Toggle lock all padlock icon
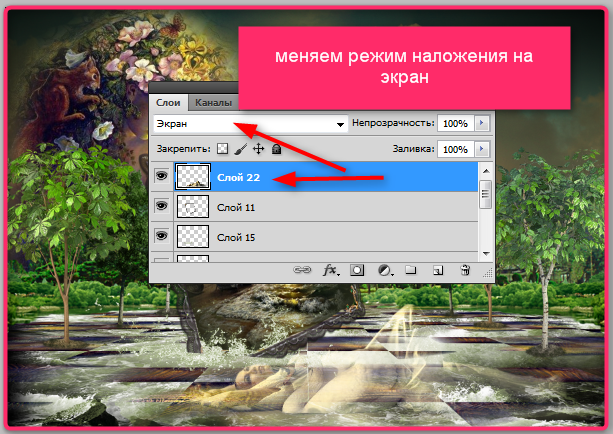The width and height of the screenshot is (613, 434). pyautogui.click(x=276, y=149)
